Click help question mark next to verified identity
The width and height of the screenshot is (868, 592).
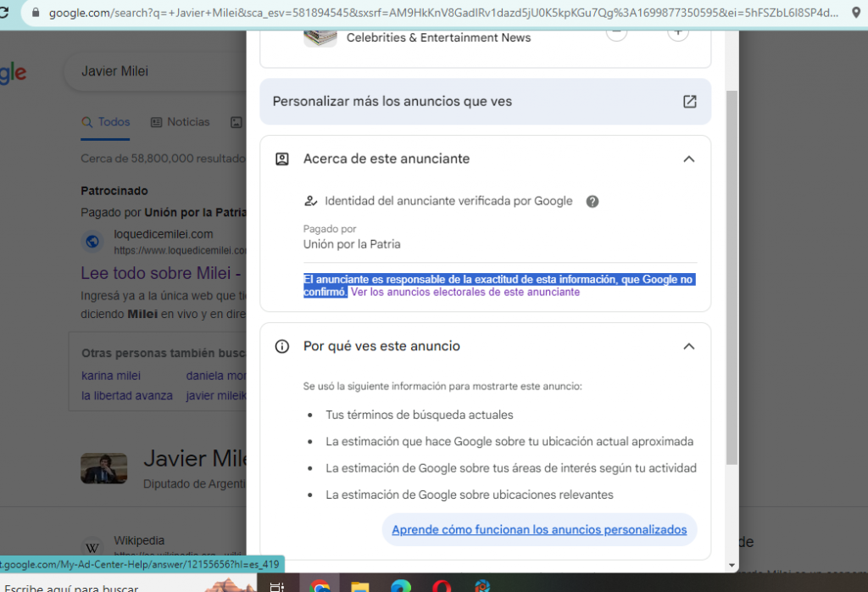(593, 202)
